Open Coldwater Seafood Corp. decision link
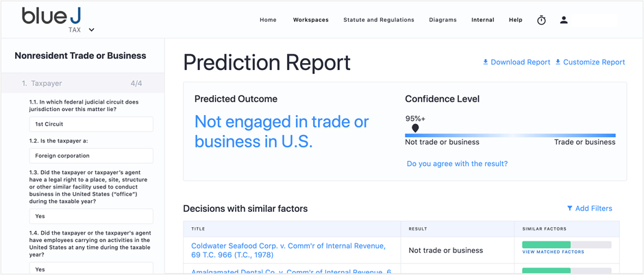 coord(288,250)
